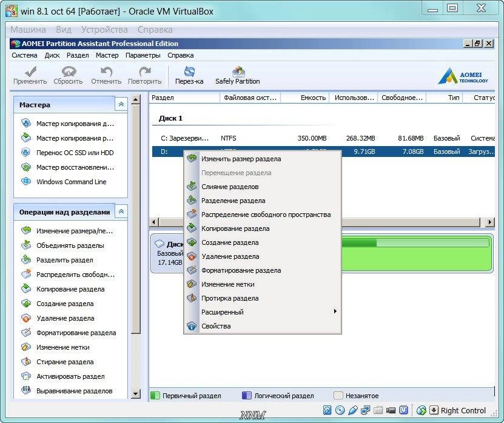The height and width of the screenshot is (423, 504).
Task: Choose Форматирование раздела in context menu
Action: coord(262,270)
